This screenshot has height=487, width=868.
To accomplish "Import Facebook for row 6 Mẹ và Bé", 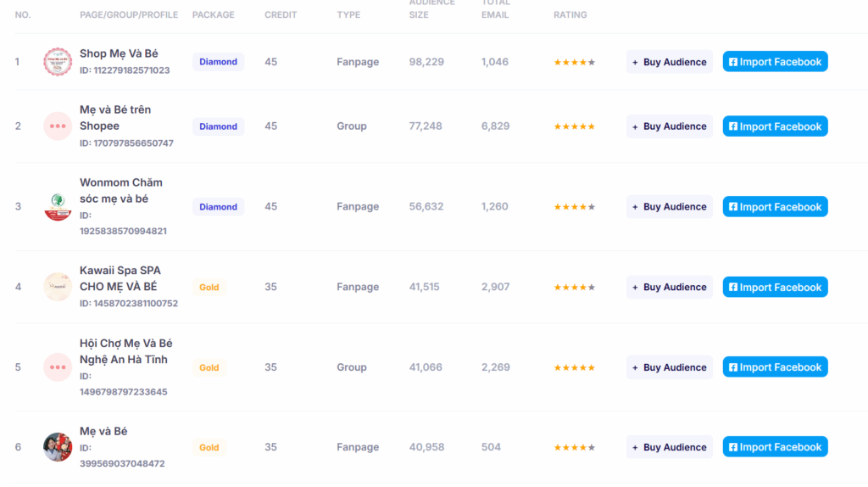I will coord(775,446).
